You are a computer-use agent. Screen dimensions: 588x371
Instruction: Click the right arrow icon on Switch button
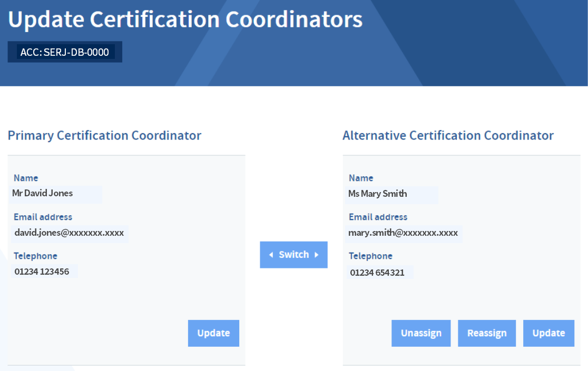317,255
